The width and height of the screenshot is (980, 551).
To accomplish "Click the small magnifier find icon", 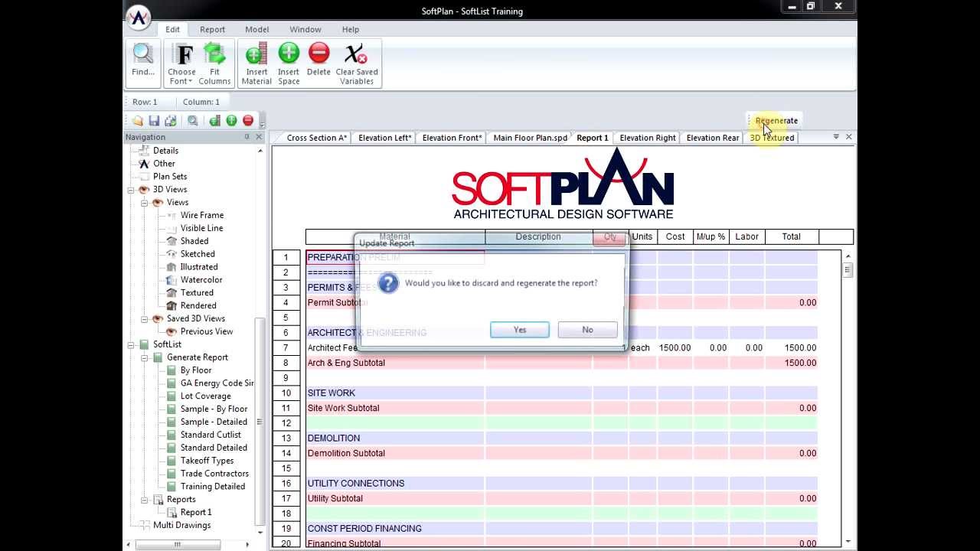I will point(193,121).
